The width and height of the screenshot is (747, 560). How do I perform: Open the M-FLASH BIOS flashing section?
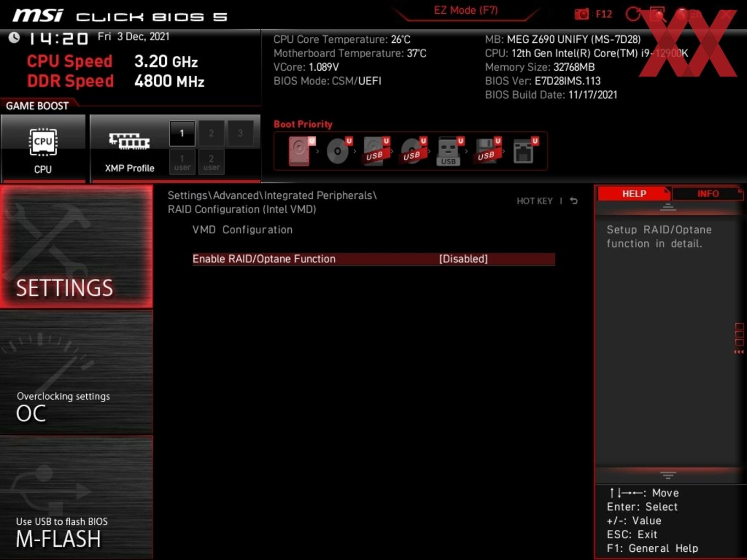(x=76, y=497)
